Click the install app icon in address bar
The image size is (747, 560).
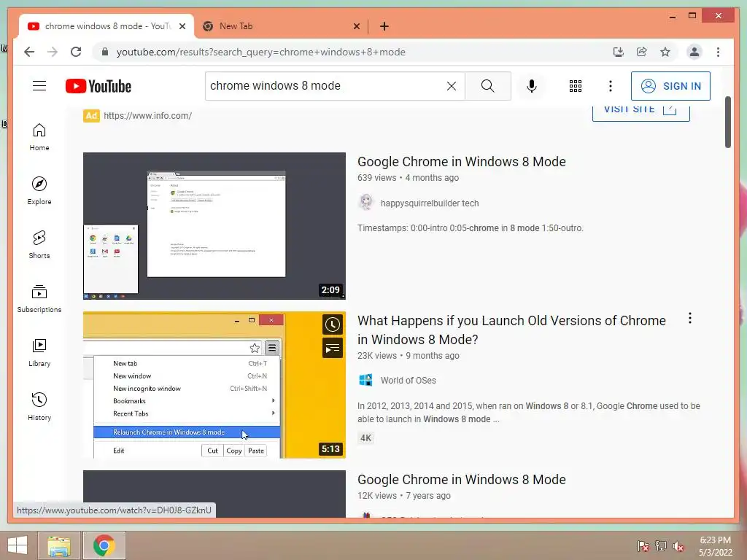(619, 52)
